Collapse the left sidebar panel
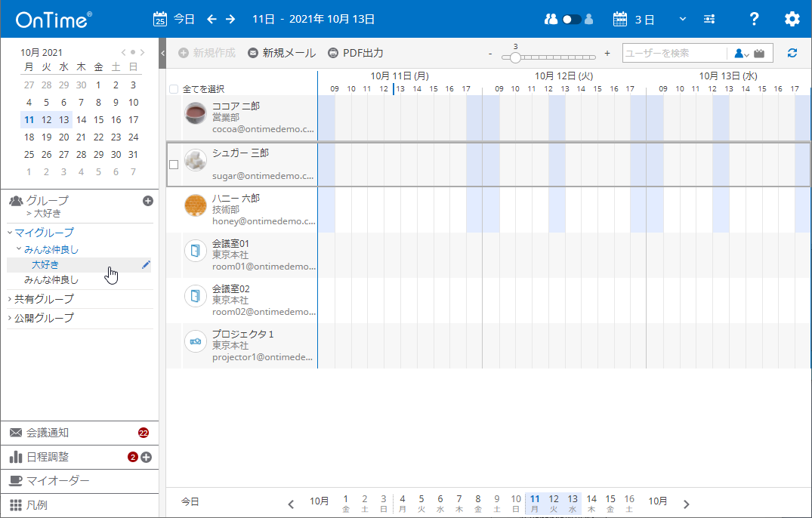Screen dimensions: 812x518 click(x=162, y=53)
